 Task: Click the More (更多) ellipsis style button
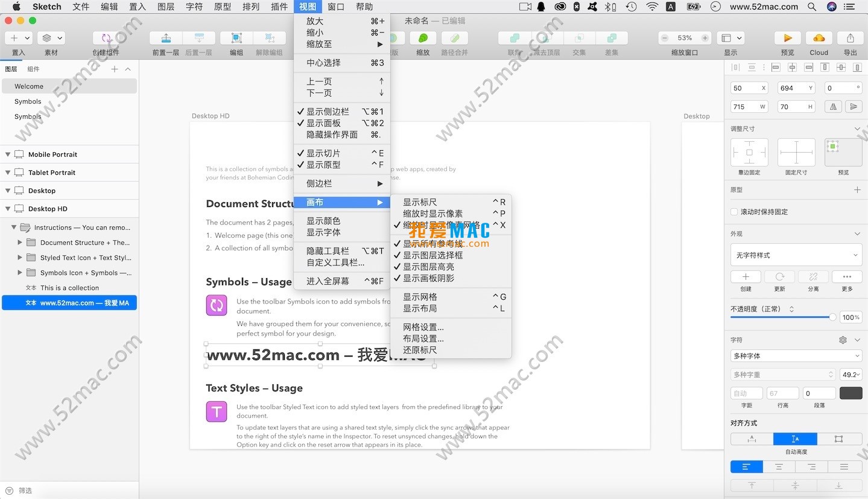click(847, 277)
